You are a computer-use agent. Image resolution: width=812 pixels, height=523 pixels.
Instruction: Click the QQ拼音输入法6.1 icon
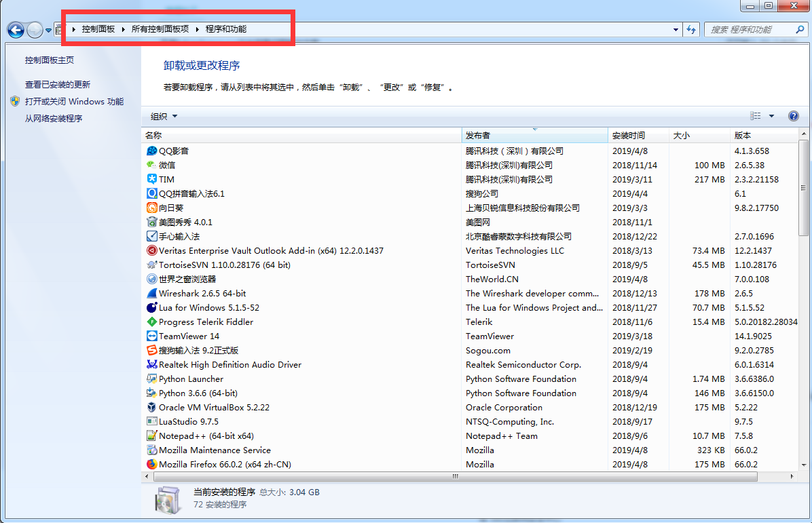[151, 193]
